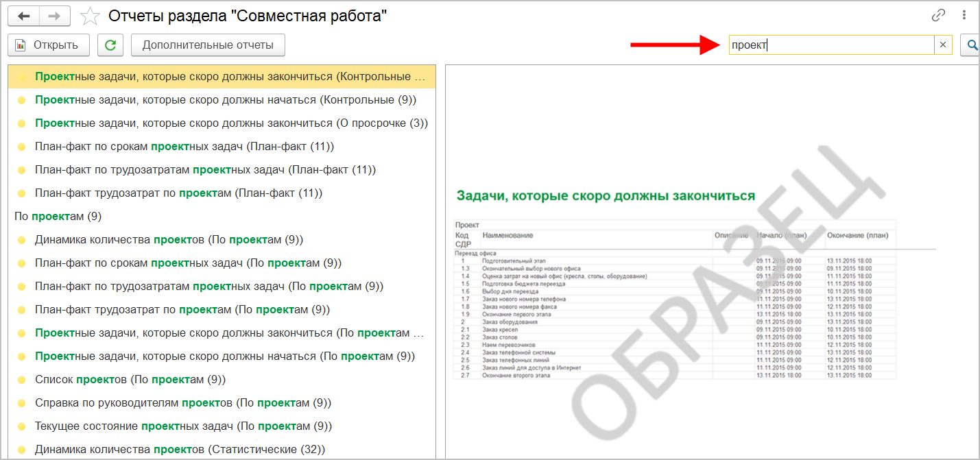The width and height of the screenshot is (980, 460).
Task: Open Справка по руководителям проектов report
Action: click(x=222, y=403)
